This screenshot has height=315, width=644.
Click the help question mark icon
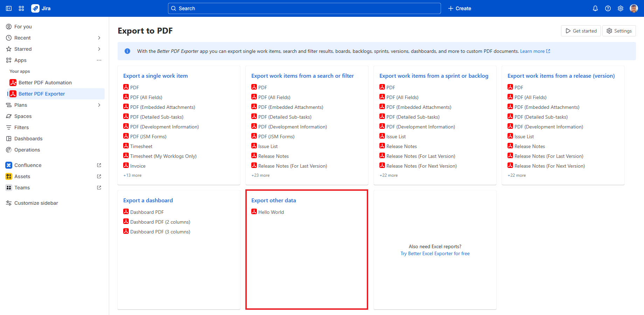(x=608, y=8)
